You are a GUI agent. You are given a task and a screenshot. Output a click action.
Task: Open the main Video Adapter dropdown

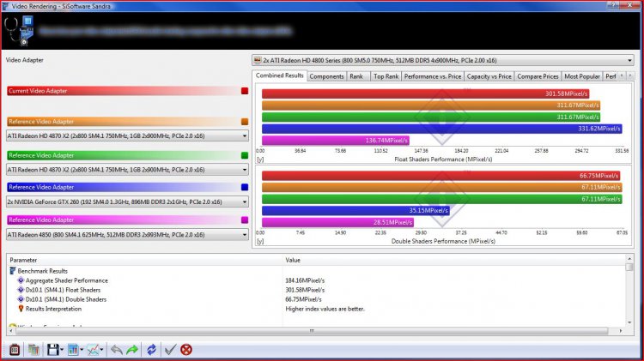coord(443,60)
